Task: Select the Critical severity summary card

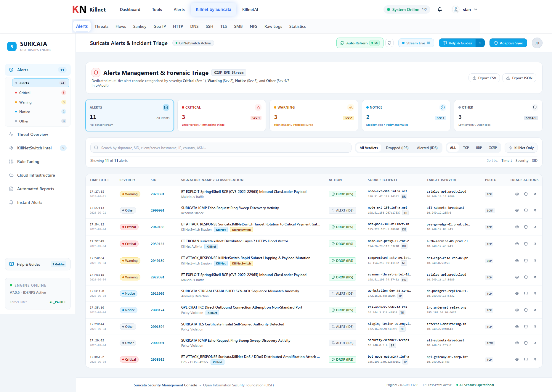Action: point(222,115)
